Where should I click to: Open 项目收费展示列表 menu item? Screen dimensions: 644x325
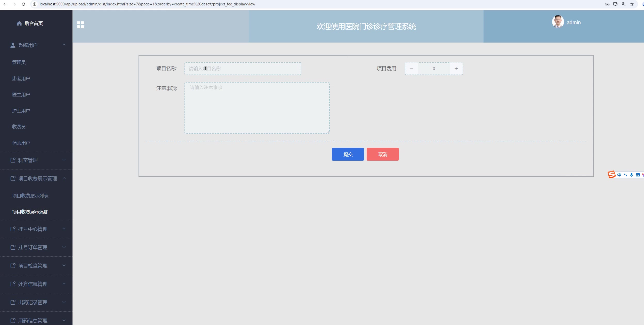(30, 196)
